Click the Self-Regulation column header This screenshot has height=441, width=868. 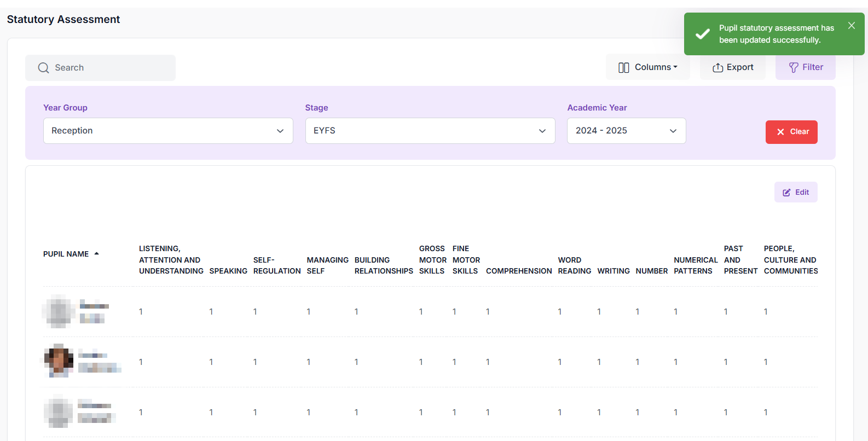tap(276, 265)
